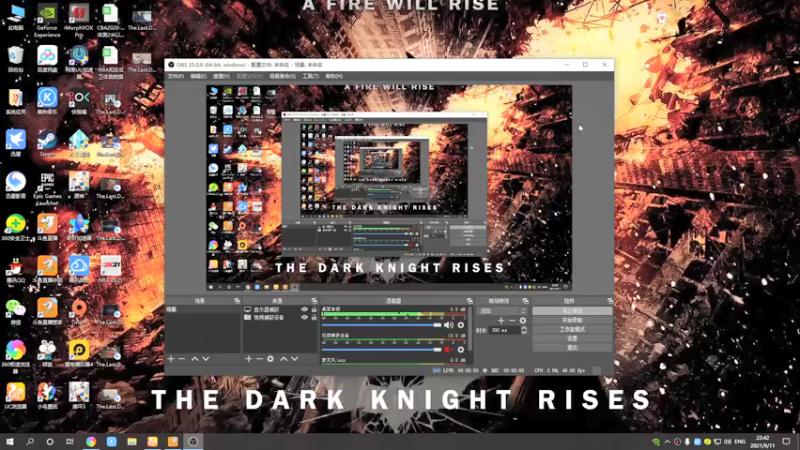Image resolution: width=800 pixels, height=450 pixels.
Task: Remove the selected scene with minus icon
Action: pos(182,359)
